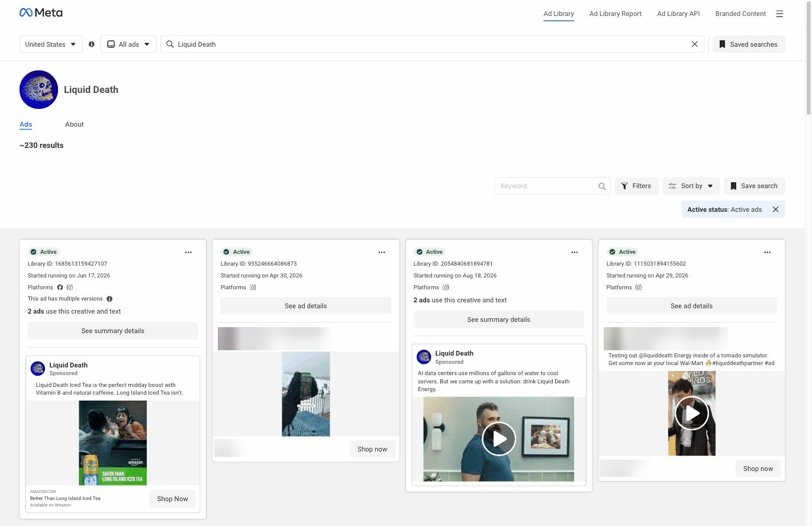This screenshot has width=812, height=526.
Task: Click 'Started running on Aug 18, 2026' text
Action: (x=455, y=276)
